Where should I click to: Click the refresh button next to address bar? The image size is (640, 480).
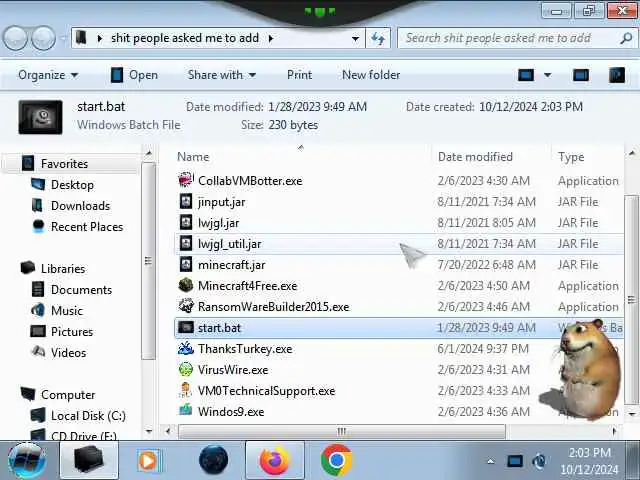[x=378, y=38]
